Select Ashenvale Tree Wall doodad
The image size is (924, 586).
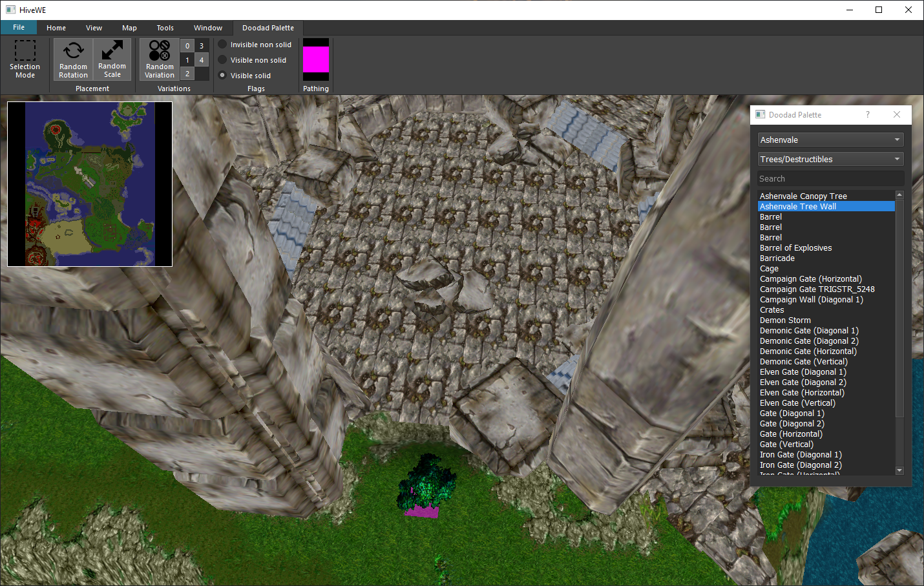[x=826, y=206]
